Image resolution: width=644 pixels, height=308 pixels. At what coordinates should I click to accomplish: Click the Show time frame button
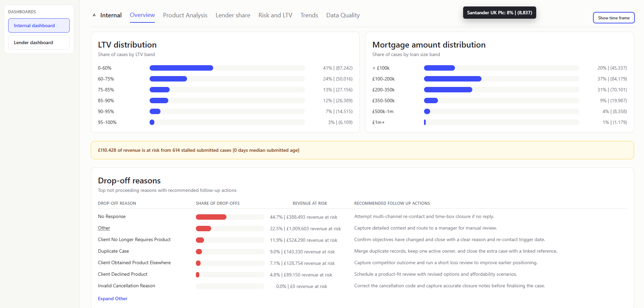tap(613, 18)
